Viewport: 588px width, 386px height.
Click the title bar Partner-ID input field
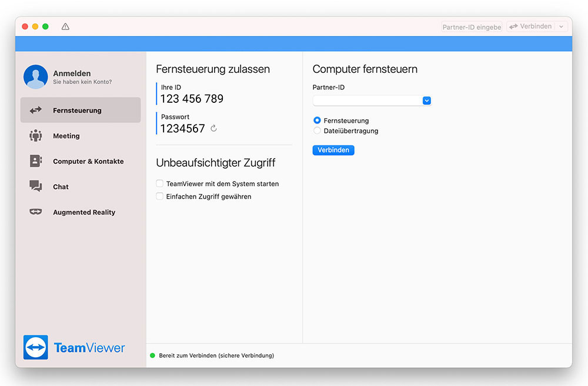[472, 26]
